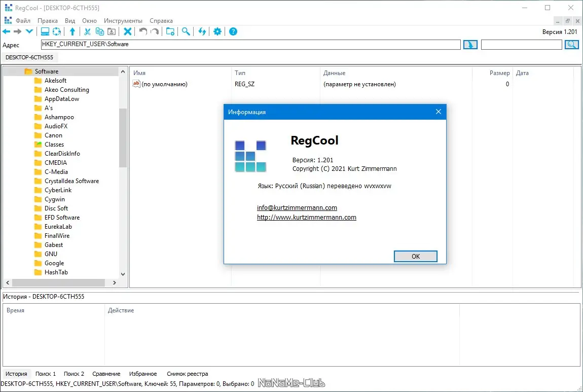The height and width of the screenshot is (392, 583).
Task: Cut with the scissors icon
Action: (87, 31)
